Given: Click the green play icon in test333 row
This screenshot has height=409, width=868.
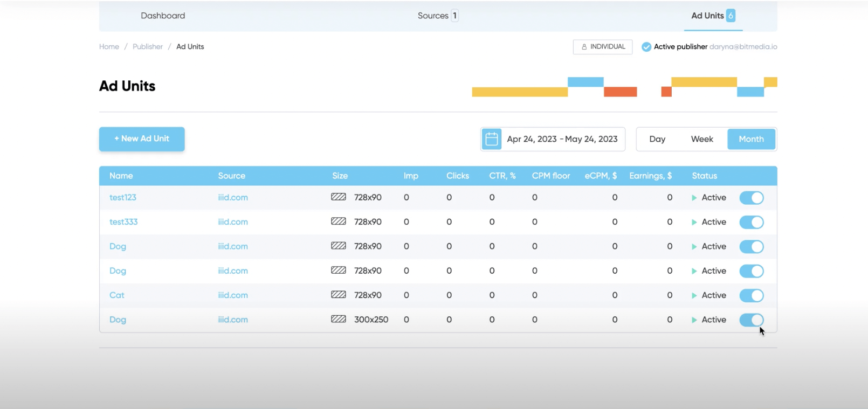Looking at the screenshot, I should [694, 222].
